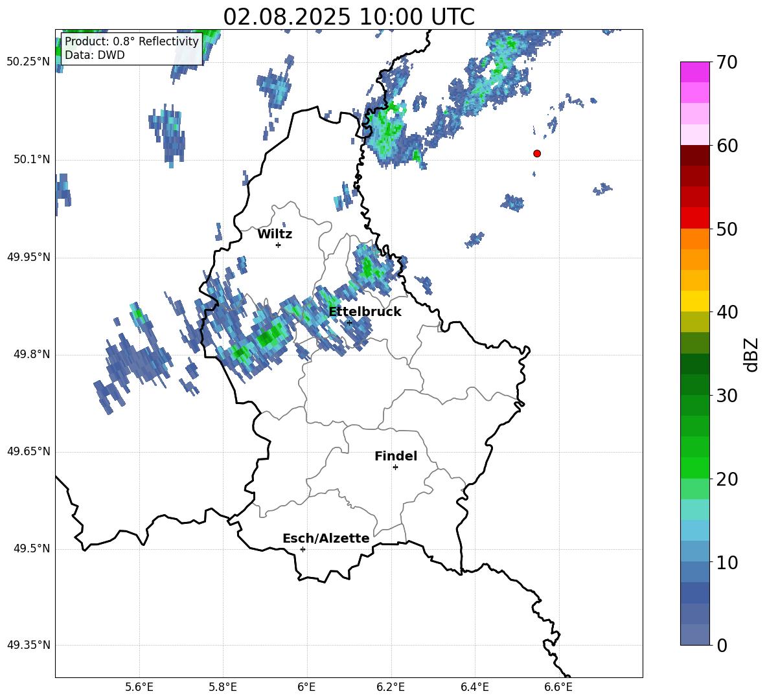
Task: Click the 50.25°N latitude tick label
Action: [x=29, y=62]
